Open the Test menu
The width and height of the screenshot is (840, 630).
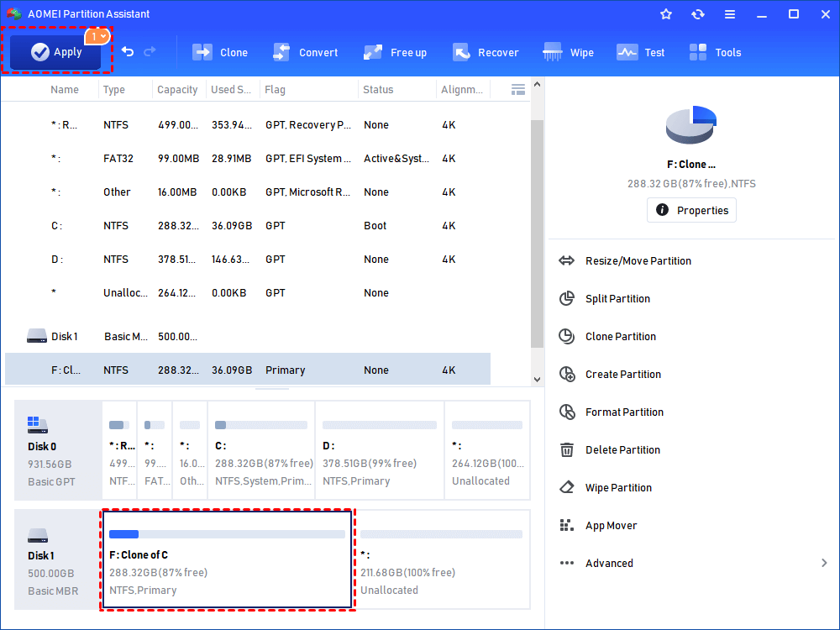[x=641, y=52]
